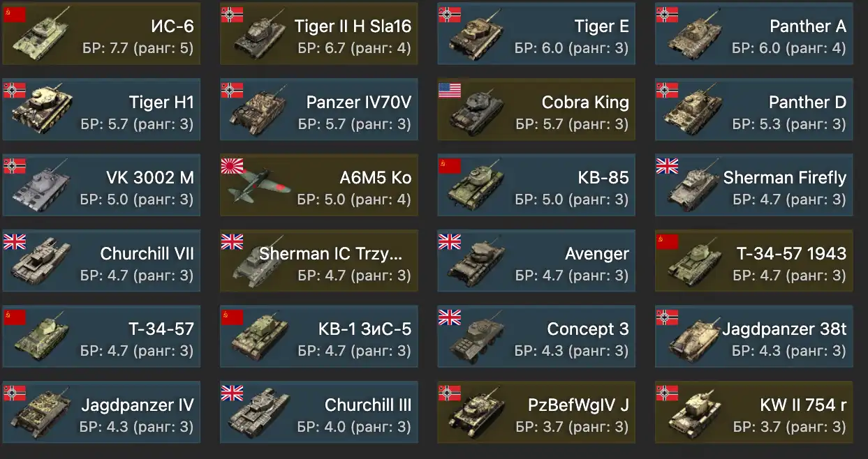Select the Tiger E БР 6.0 card

coord(537,33)
